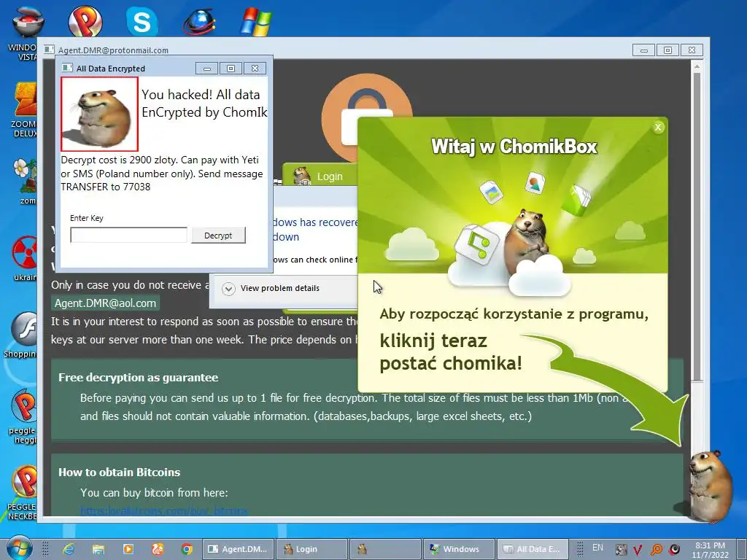Click the 'You hacked! All data' heading
The height and width of the screenshot is (560, 747).
tap(201, 94)
